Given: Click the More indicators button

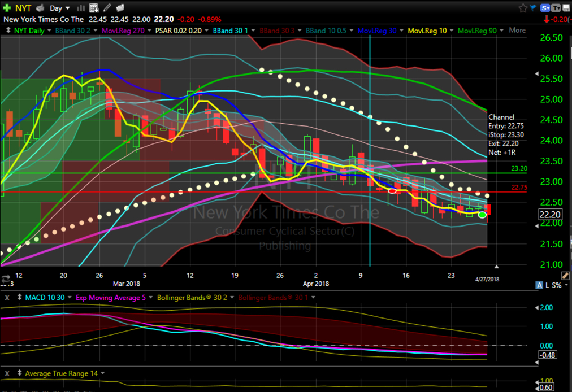Looking at the screenshot, I should tap(517, 31).
